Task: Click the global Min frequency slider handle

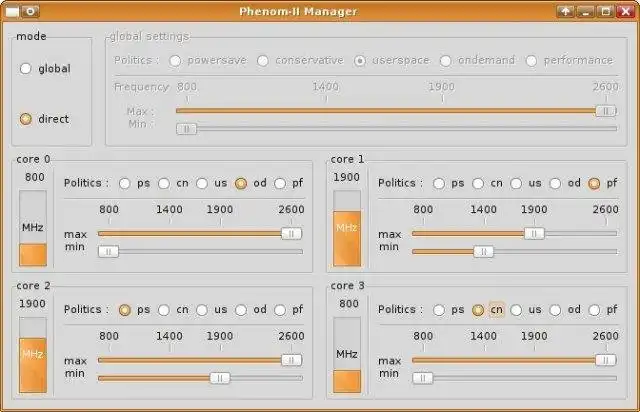Action: tap(186, 129)
